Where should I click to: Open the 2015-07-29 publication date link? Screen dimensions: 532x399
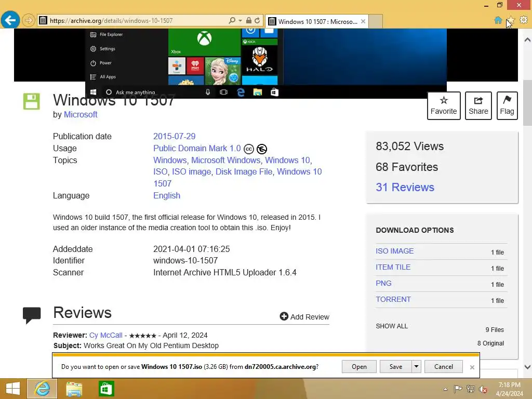(175, 136)
